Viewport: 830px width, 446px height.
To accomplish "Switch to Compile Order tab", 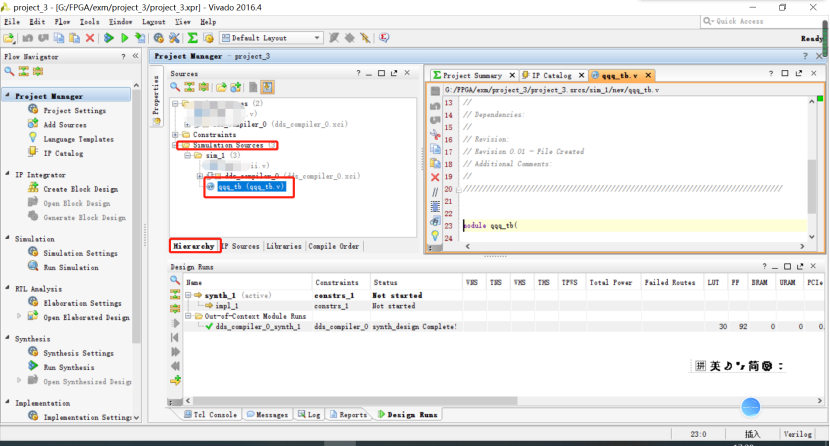I will point(333,246).
